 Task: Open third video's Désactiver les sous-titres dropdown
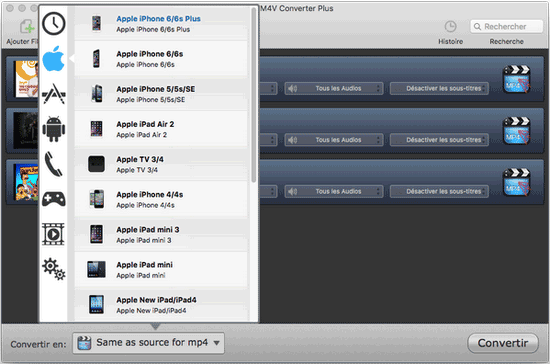point(439,191)
